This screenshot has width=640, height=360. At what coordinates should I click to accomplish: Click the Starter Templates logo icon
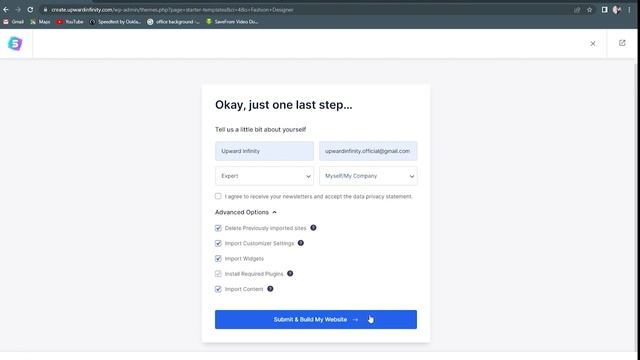coord(15,43)
